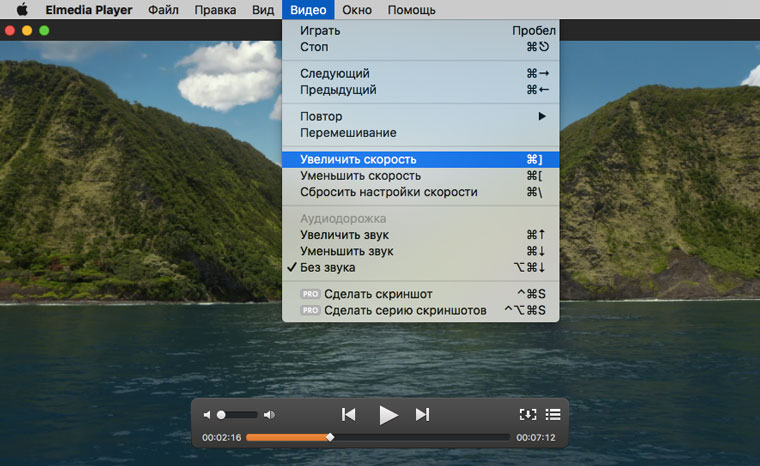Select Уменьшить скорость menu item

click(x=421, y=176)
